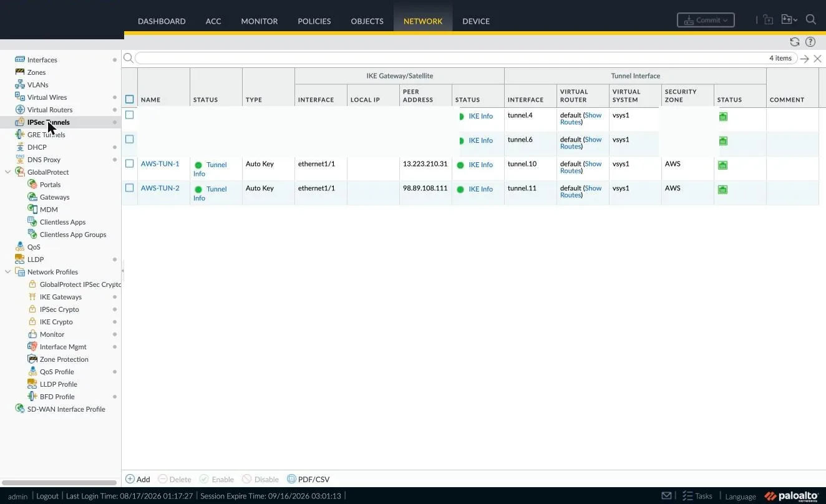The image size is (826, 504).
Task: Click tunnel.10 interface status icon
Action: (723, 165)
